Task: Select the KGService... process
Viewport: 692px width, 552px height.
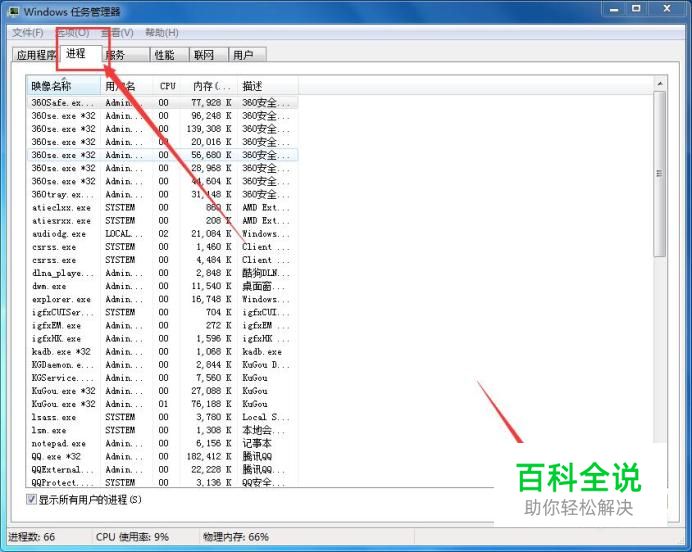Action: click(162, 378)
